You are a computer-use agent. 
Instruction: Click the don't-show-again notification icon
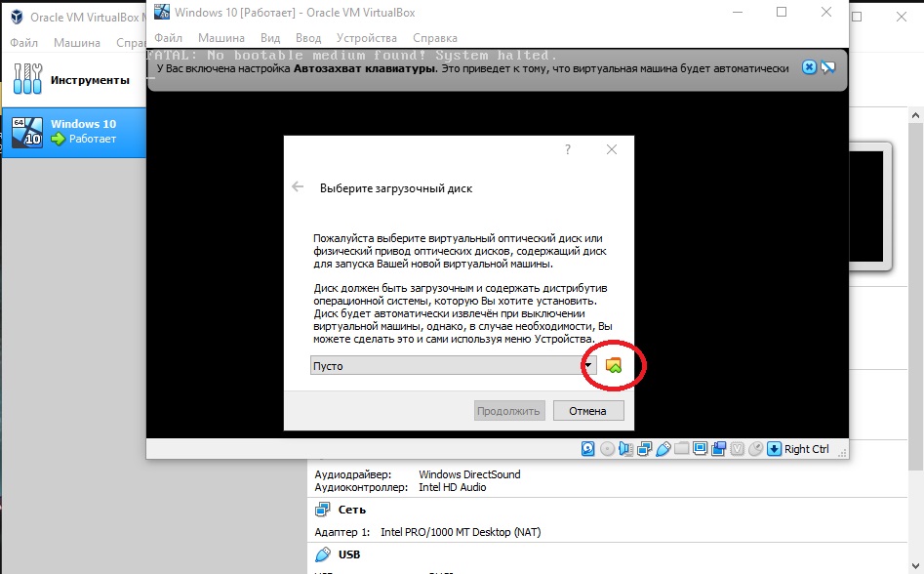(x=828, y=67)
